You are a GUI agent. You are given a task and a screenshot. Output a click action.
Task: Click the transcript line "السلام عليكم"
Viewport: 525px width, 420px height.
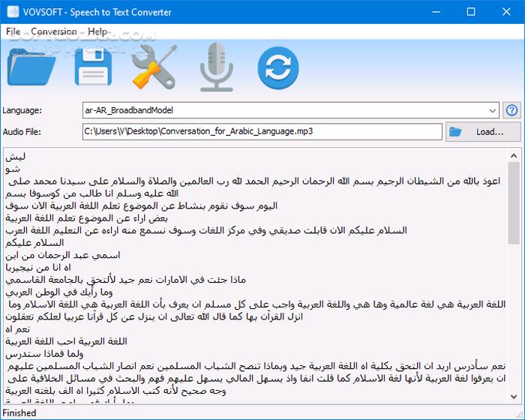tap(34, 243)
